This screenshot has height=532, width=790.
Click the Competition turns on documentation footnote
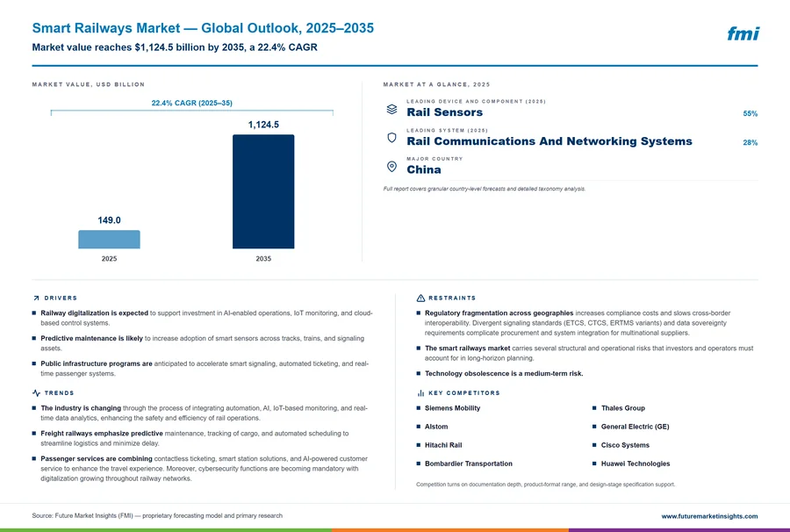click(545, 485)
